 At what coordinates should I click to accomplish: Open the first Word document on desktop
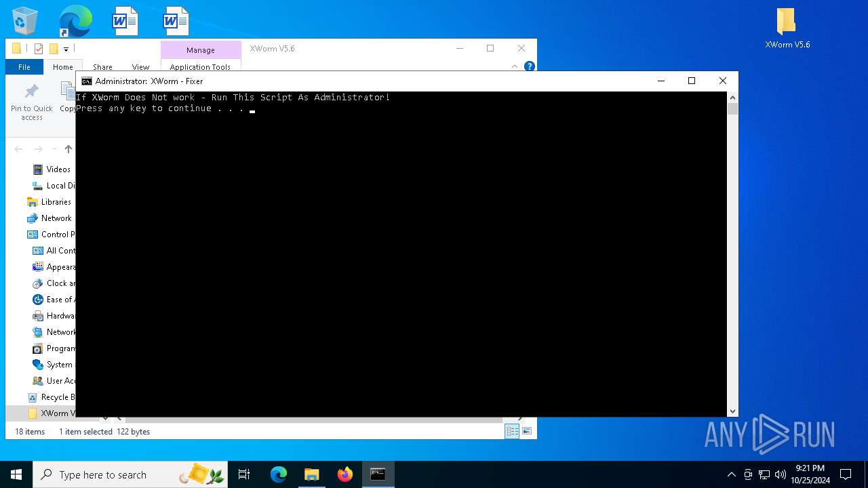[x=125, y=21]
